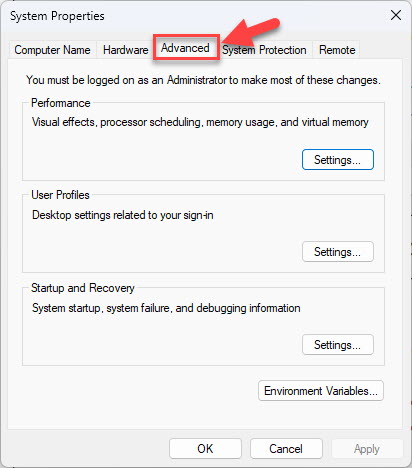The height and width of the screenshot is (468, 412).
Task: Dismiss the dialog with Cancel
Action: (x=286, y=449)
